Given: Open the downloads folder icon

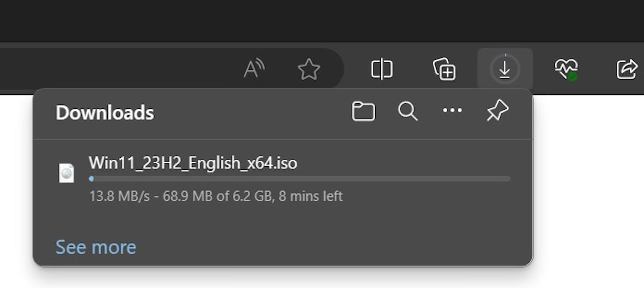Looking at the screenshot, I should pyautogui.click(x=364, y=111).
